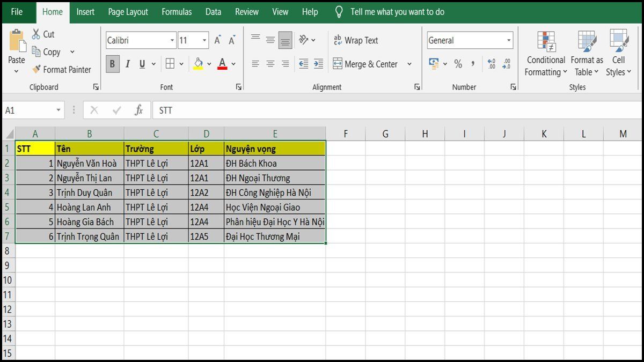Select column header F
This screenshot has width=644, height=362.
[346, 134]
